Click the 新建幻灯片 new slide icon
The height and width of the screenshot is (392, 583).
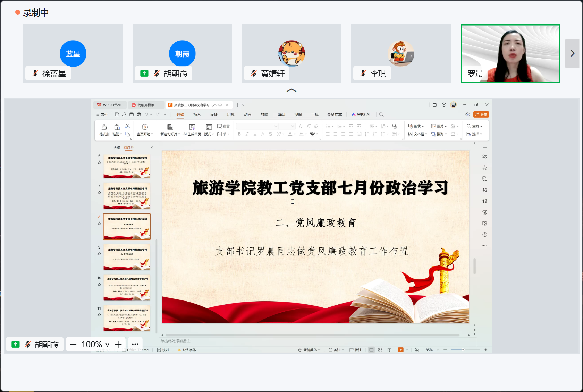170,127
